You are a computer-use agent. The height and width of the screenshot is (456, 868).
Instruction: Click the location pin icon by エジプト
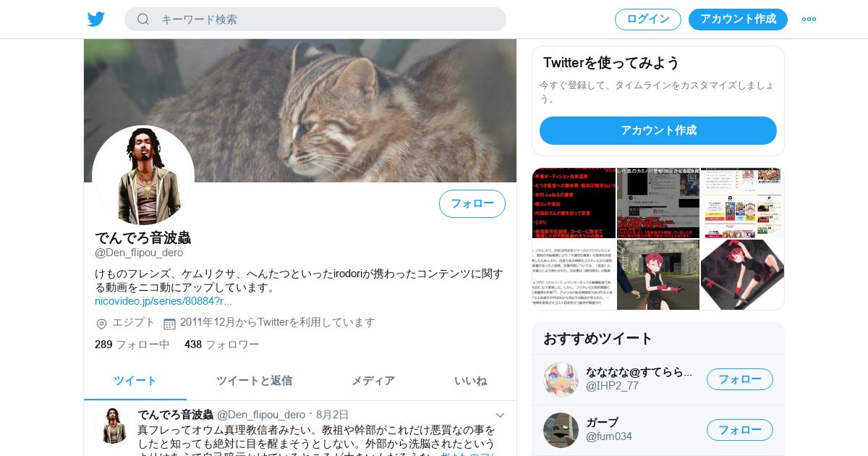click(x=101, y=324)
